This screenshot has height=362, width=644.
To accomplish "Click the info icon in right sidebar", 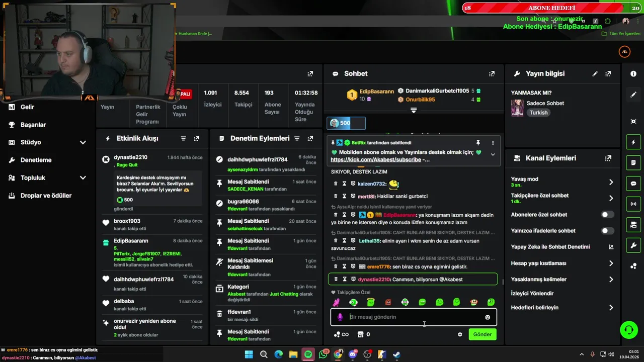I will coord(633,73).
